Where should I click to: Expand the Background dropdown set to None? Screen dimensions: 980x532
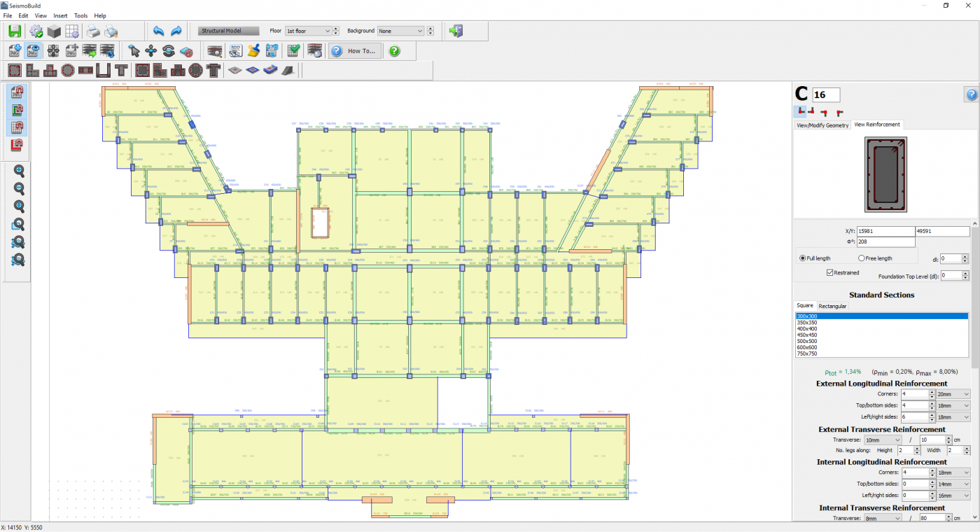[x=401, y=31]
